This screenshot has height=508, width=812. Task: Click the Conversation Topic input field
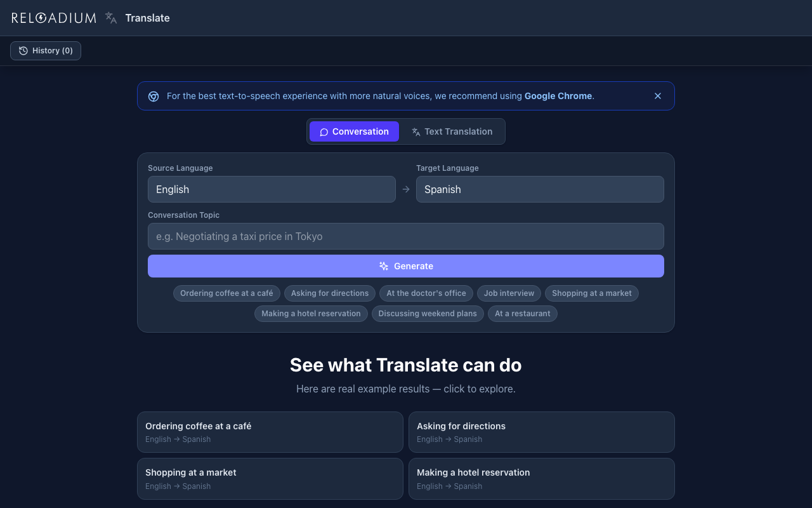click(x=406, y=236)
